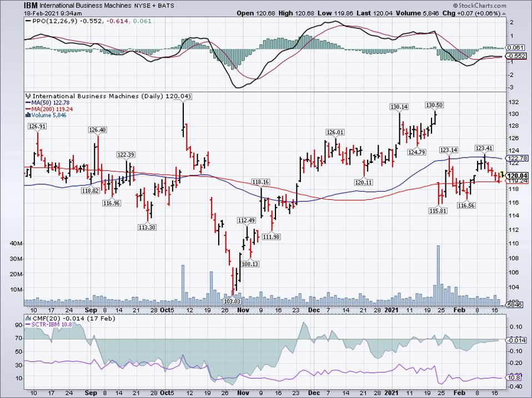Viewport: 532px width, 398px height.
Task: Click the 'NYSE + BATS' exchange label
Action: [x=154, y=6]
